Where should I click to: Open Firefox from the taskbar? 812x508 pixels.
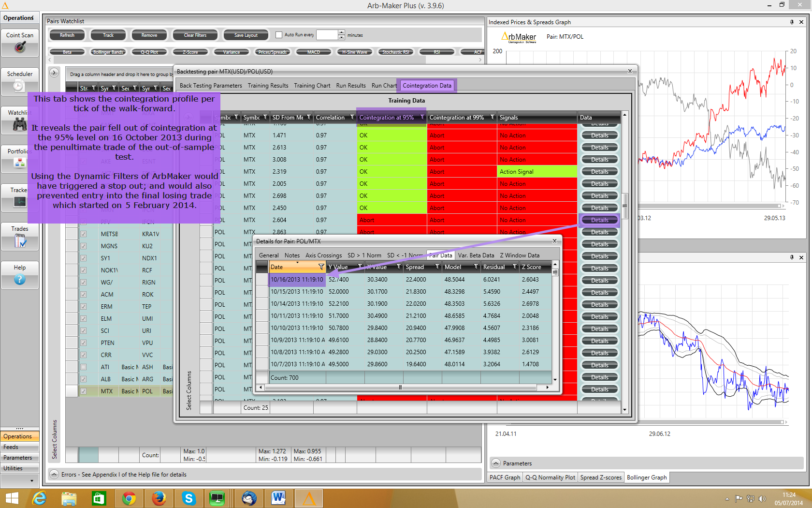[x=159, y=498]
